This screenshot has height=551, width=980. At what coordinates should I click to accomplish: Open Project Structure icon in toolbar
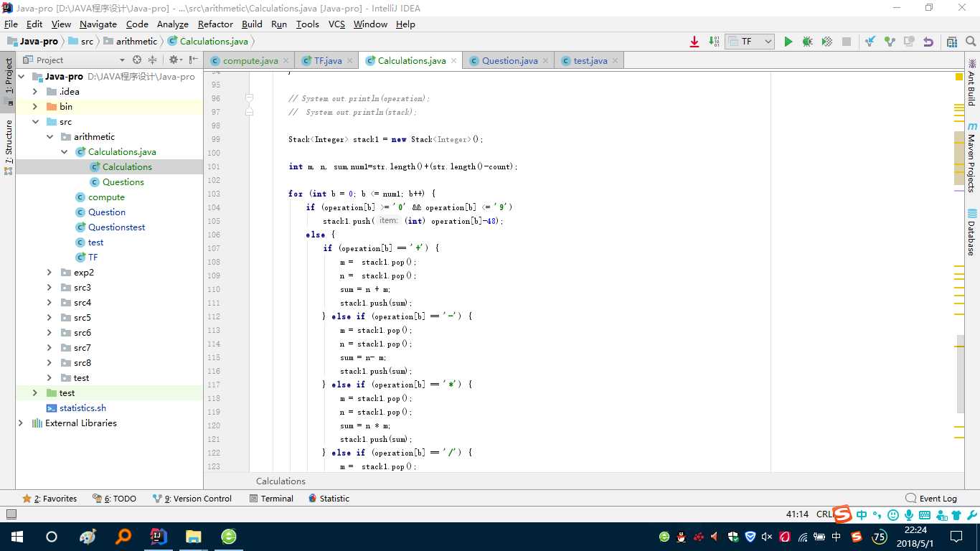[952, 42]
